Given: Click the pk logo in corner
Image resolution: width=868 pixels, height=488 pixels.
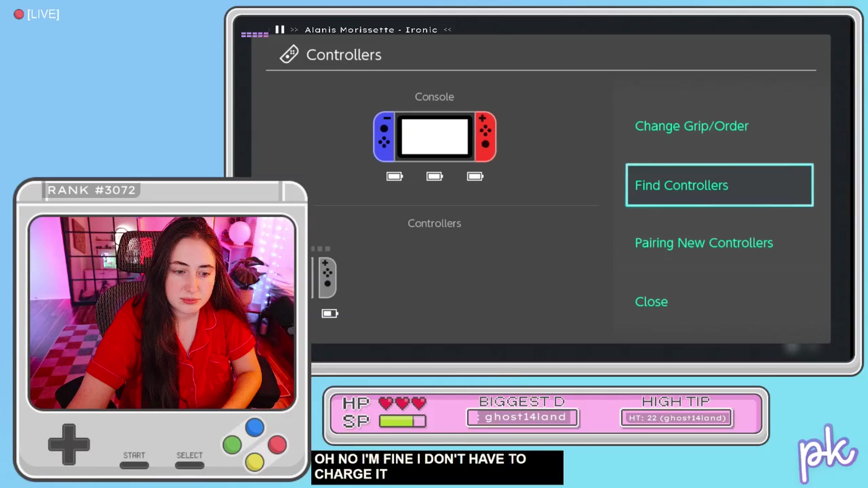Looking at the screenshot, I should (x=827, y=453).
